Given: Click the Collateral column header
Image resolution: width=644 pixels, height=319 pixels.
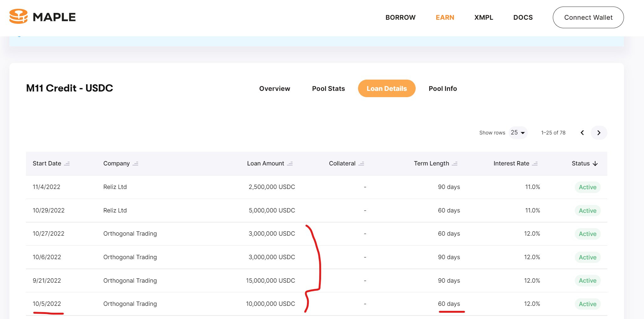Looking at the screenshot, I should [342, 163].
